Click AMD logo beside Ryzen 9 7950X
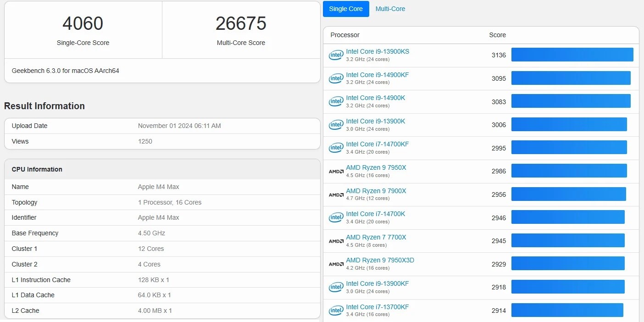The height and width of the screenshot is (322, 644). click(x=336, y=172)
